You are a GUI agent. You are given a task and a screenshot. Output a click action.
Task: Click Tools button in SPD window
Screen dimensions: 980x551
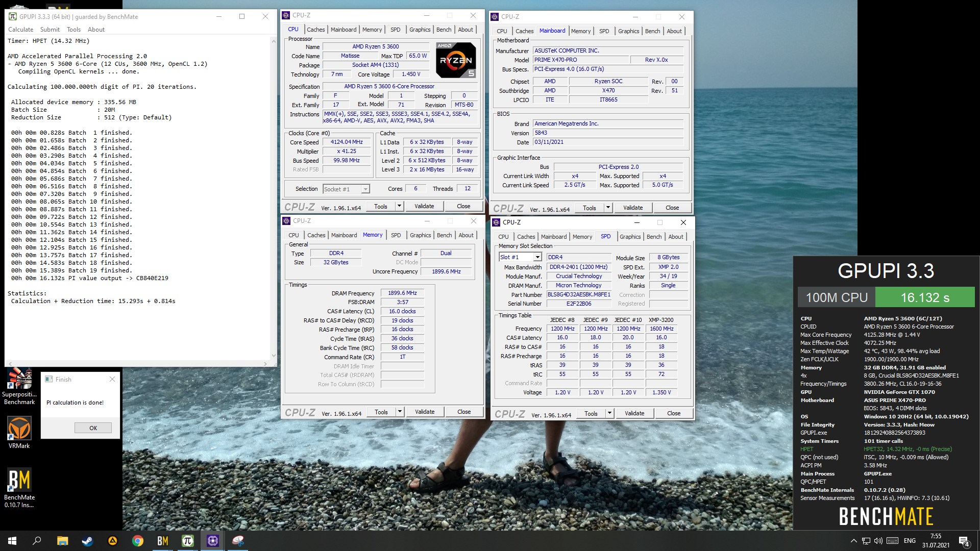tap(591, 413)
